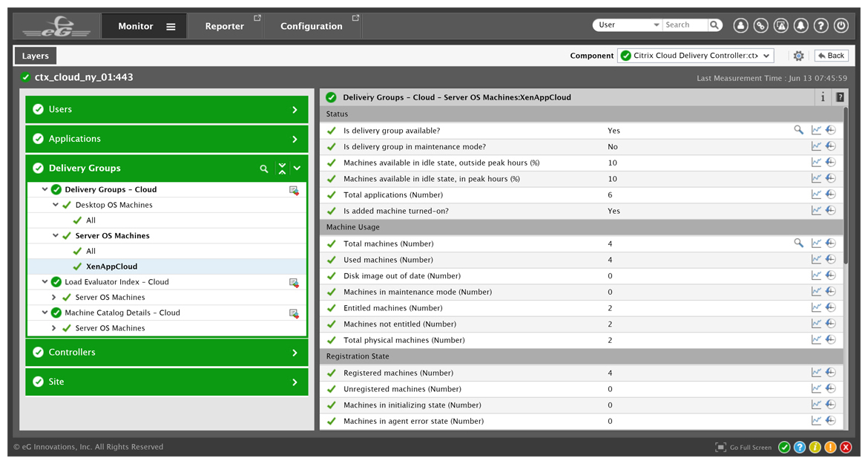Open the Monitor tab
Viewport: 868px width, 464px height.
(136, 26)
